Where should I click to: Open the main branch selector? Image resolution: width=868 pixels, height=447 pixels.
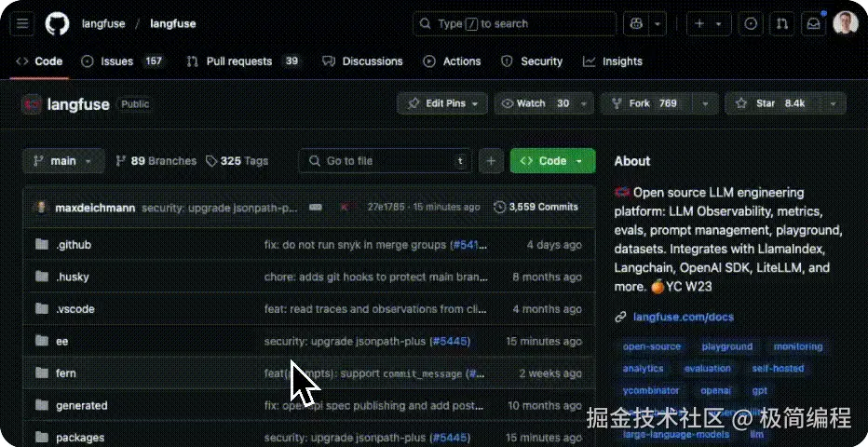63,161
